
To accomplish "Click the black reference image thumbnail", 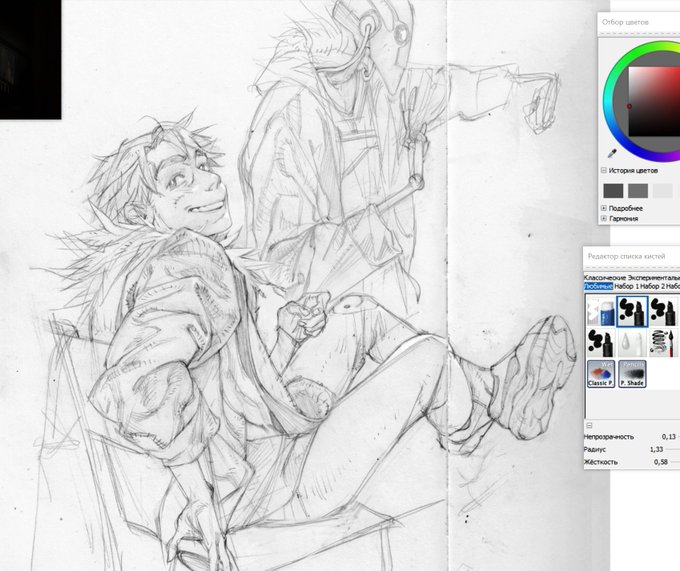I will [x=30, y=59].
